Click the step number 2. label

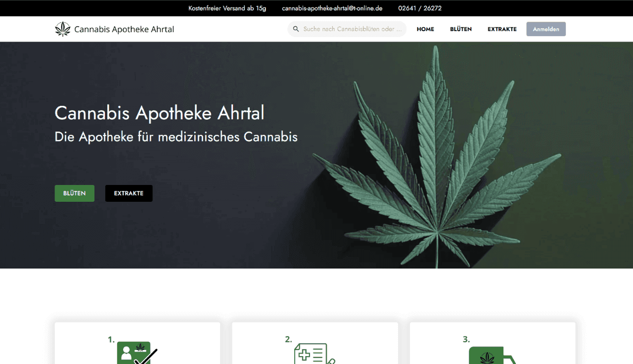pos(288,340)
